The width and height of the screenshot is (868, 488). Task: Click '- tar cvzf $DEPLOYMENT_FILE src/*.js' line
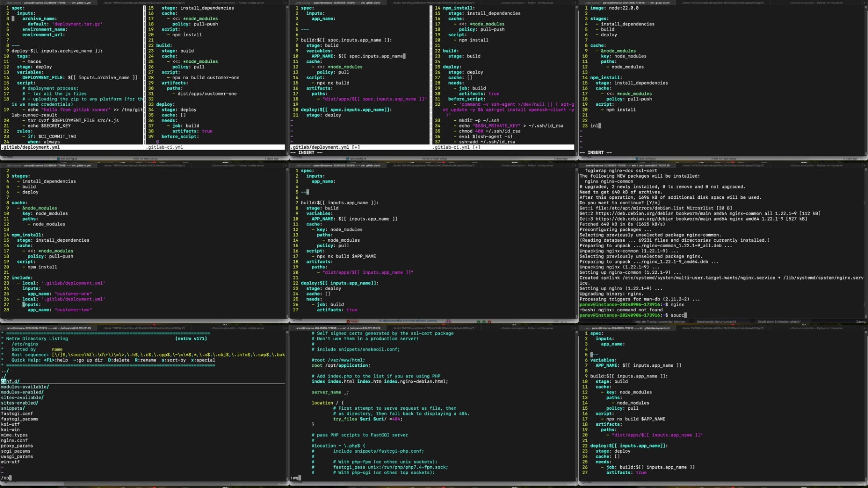click(x=70, y=120)
